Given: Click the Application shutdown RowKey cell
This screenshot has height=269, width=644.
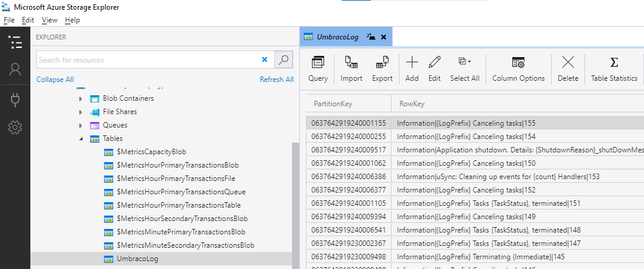Looking at the screenshot, I should (x=518, y=150).
